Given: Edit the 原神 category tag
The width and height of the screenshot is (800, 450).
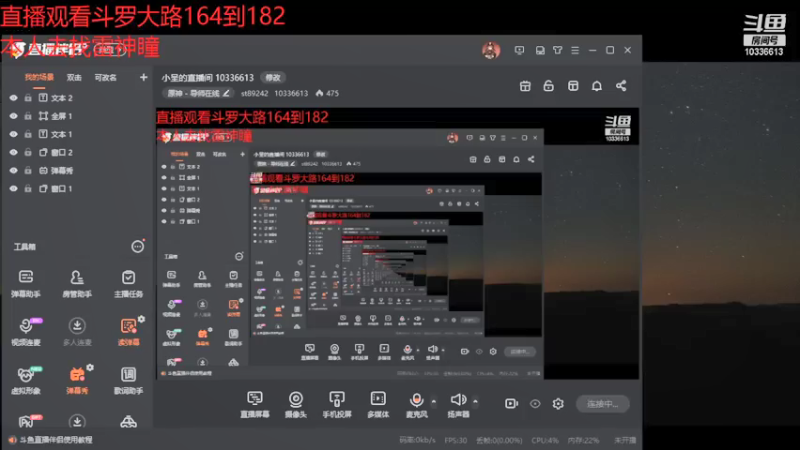Looking at the screenshot, I should pos(199,93).
